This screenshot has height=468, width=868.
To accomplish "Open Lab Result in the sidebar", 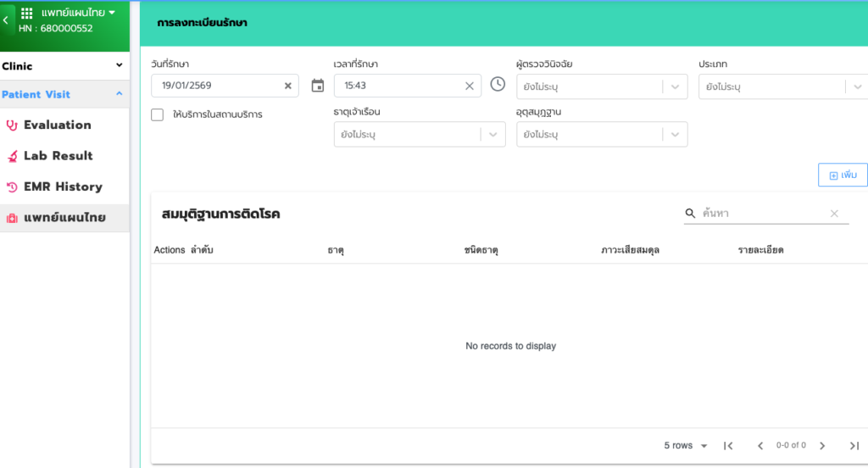I will tap(58, 156).
